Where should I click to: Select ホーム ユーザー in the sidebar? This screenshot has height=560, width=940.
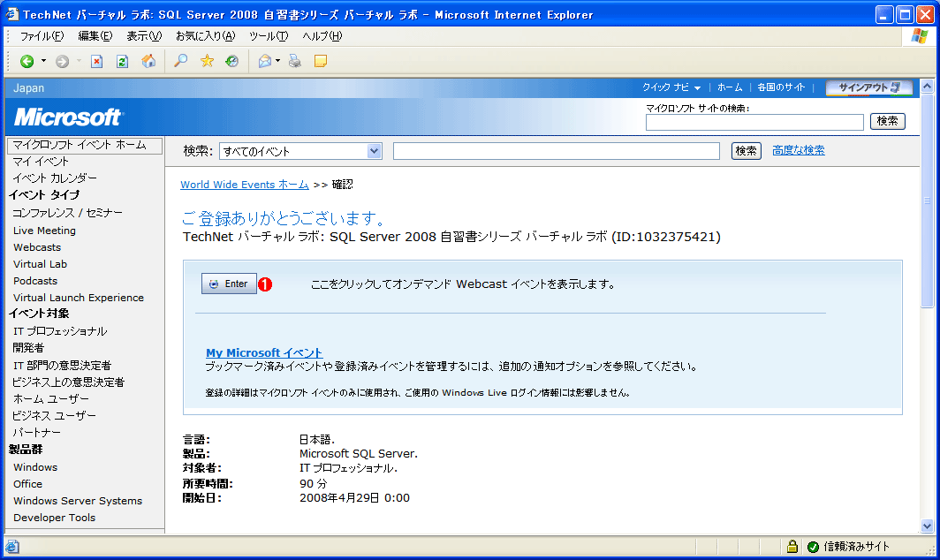point(51,398)
